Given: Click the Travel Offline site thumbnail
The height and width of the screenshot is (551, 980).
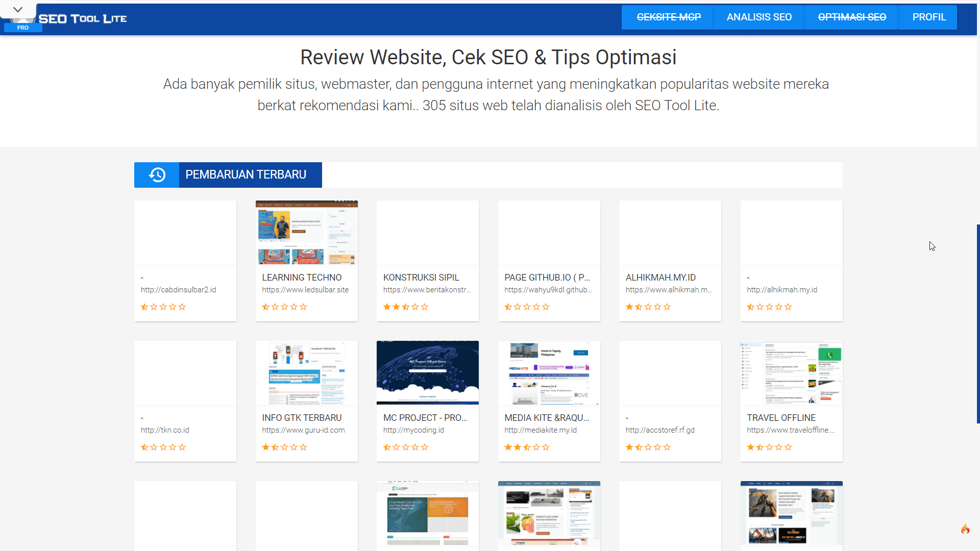Looking at the screenshot, I should click(791, 372).
